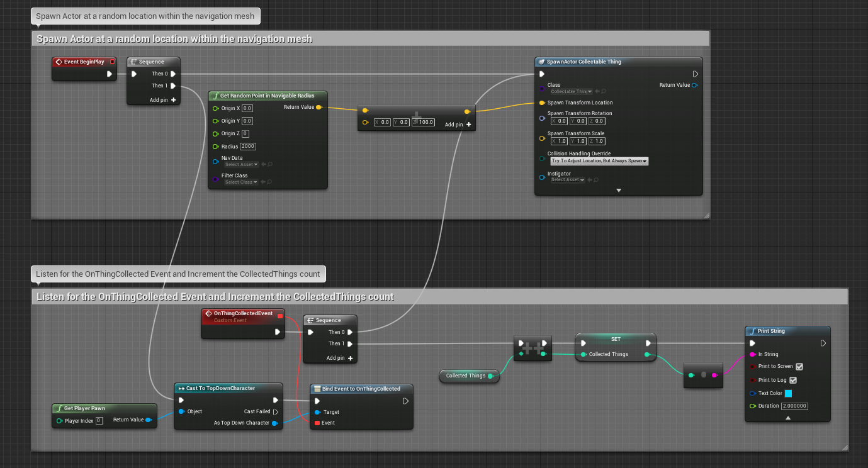Click the Cast Failed exec pin

tap(276, 411)
